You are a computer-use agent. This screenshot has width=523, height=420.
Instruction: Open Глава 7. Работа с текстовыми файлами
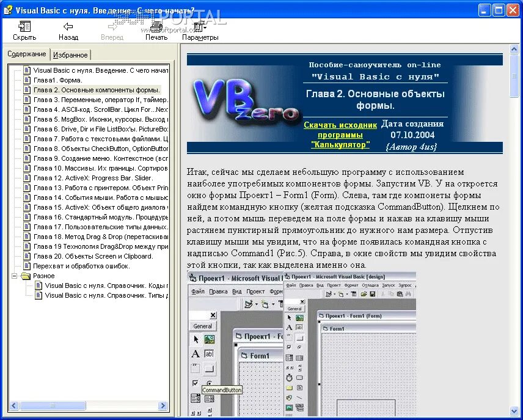[100, 139]
